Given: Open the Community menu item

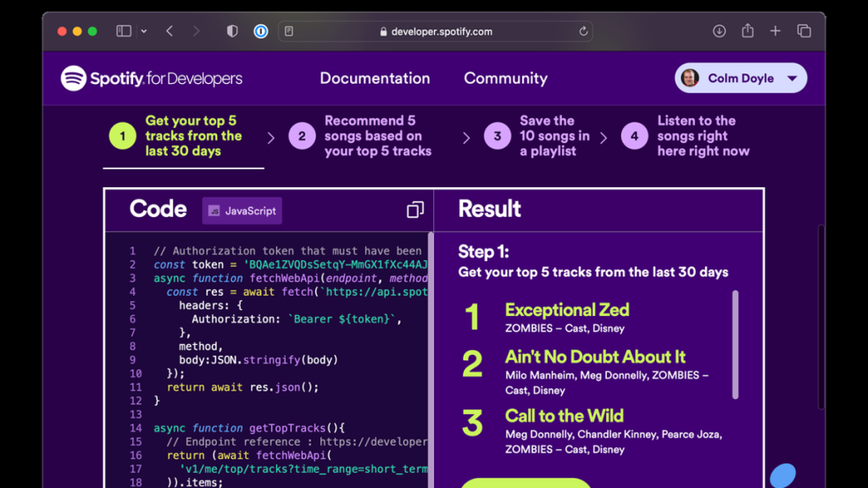Looking at the screenshot, I should tap(505, 79).
